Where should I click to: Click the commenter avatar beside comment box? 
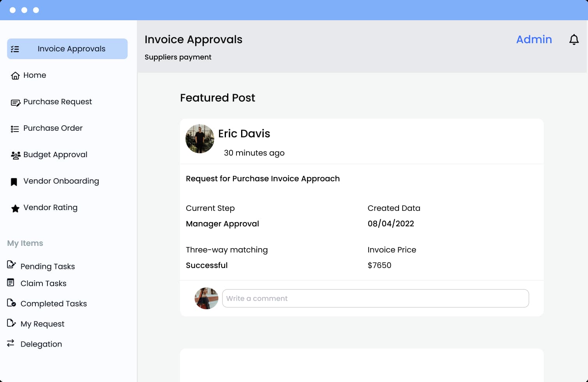point(206,298)
